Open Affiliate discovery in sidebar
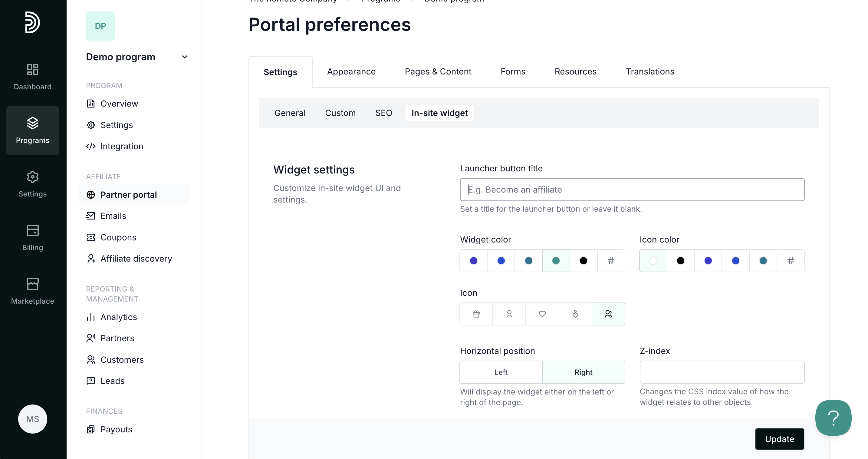The height and width of the screenshot is (459, 868). coord(136,259)
